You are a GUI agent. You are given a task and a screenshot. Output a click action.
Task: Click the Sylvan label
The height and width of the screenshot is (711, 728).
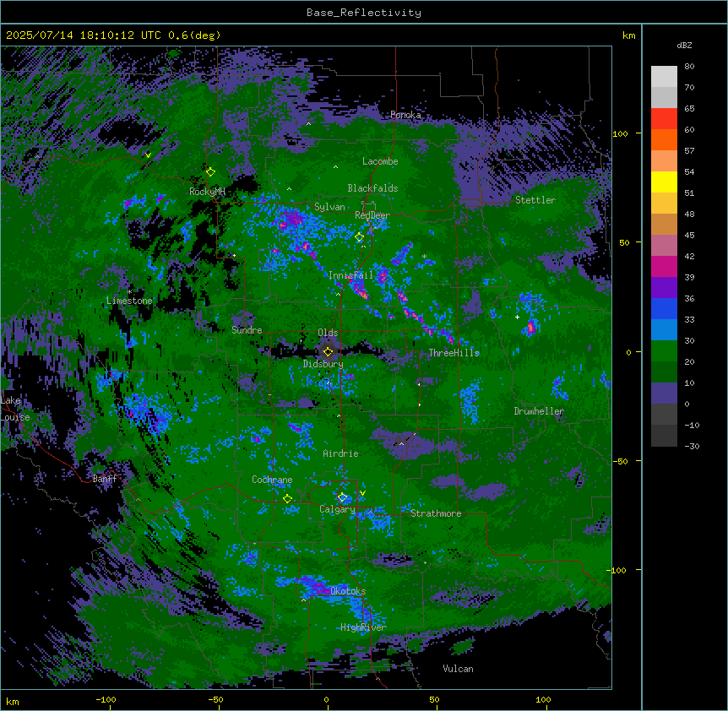pyautogui.click(x=329, y=207)
